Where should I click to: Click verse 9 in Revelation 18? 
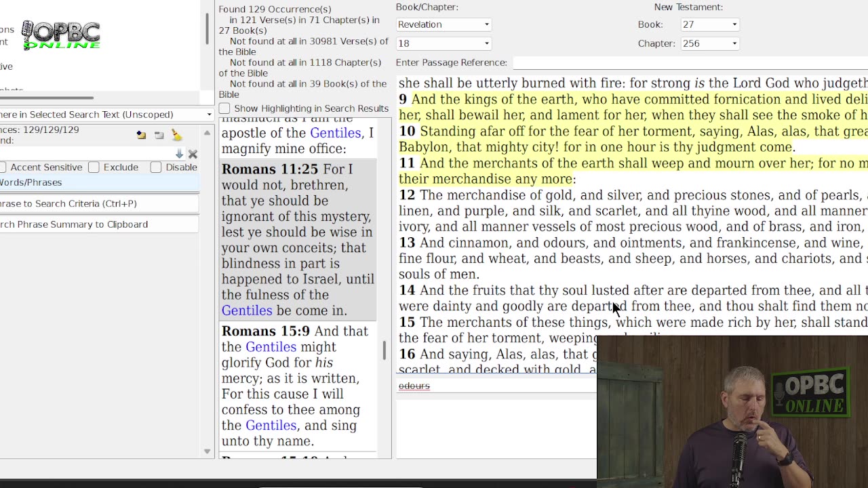click(633, 107)
